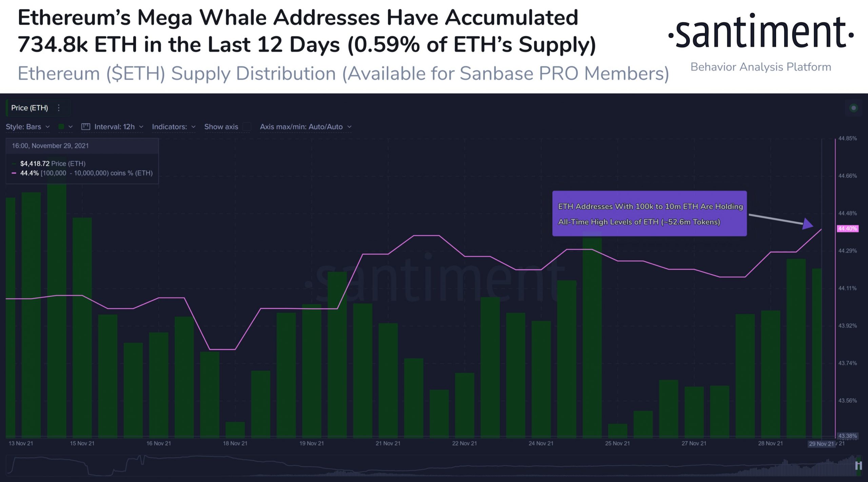
Task: Click the interval ruler icon next to Interval
Action: [85, 127]
